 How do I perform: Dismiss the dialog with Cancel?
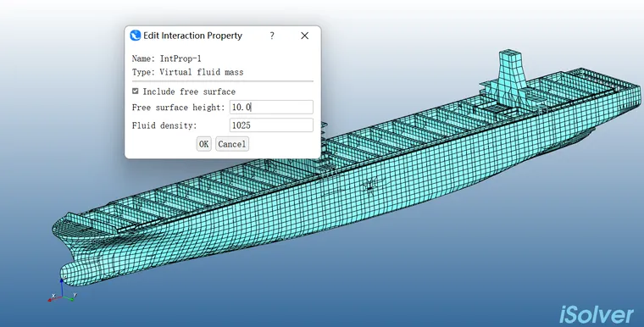[x=232, y=144]
